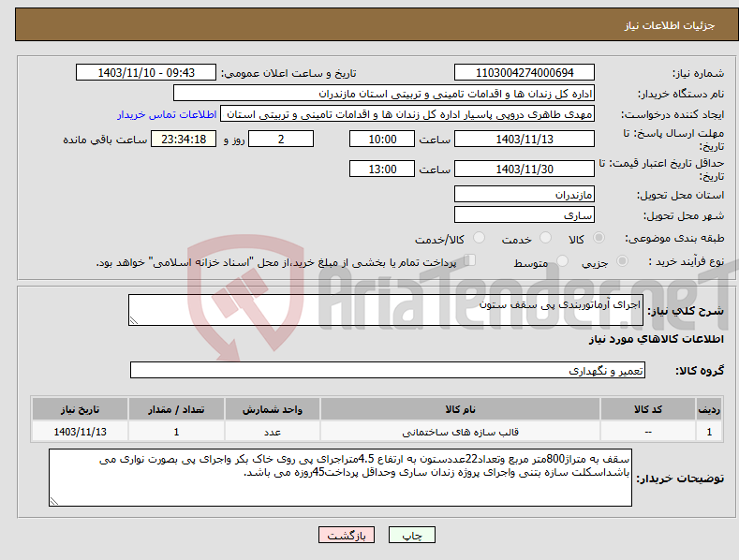739x560 pixels.
Task: Click the ردیف column header
Action: [709, 409]
